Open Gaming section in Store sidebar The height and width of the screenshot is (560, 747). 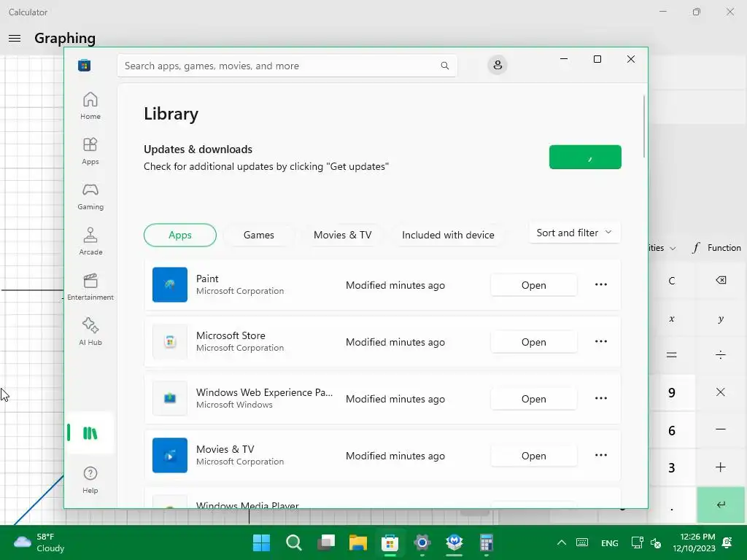pyautogui.click(x=90, y=196)
